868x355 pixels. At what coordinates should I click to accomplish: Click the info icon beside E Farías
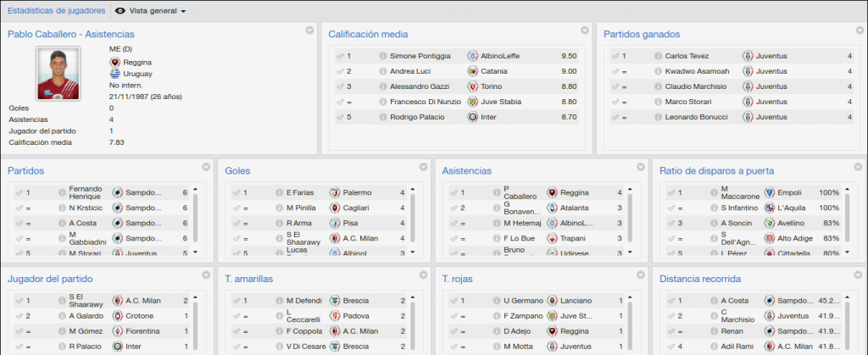pos(280,192)
